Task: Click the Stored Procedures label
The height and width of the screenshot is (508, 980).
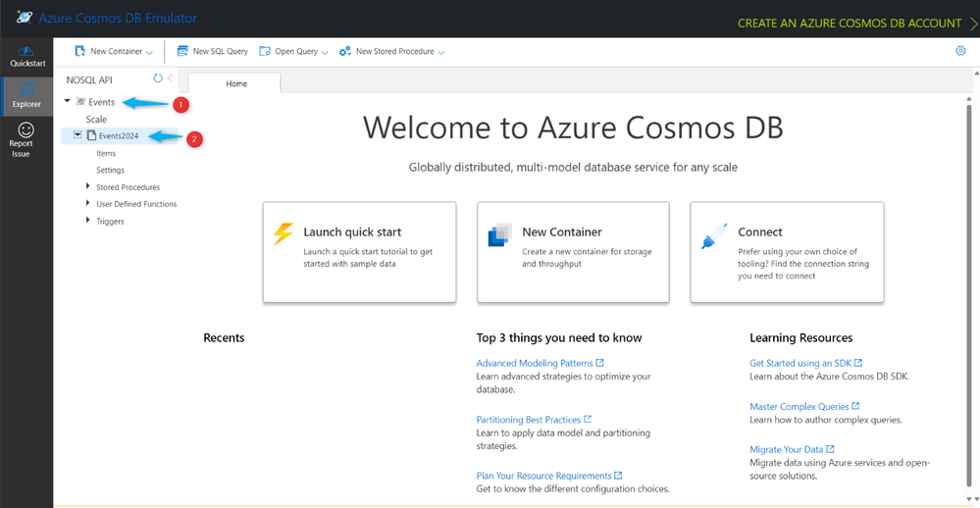Action: 129,187
